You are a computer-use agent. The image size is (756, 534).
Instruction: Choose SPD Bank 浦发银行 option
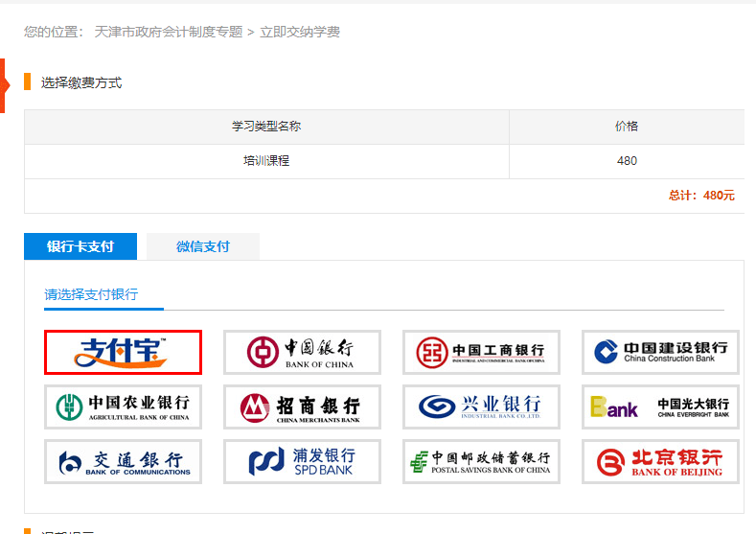302,461
